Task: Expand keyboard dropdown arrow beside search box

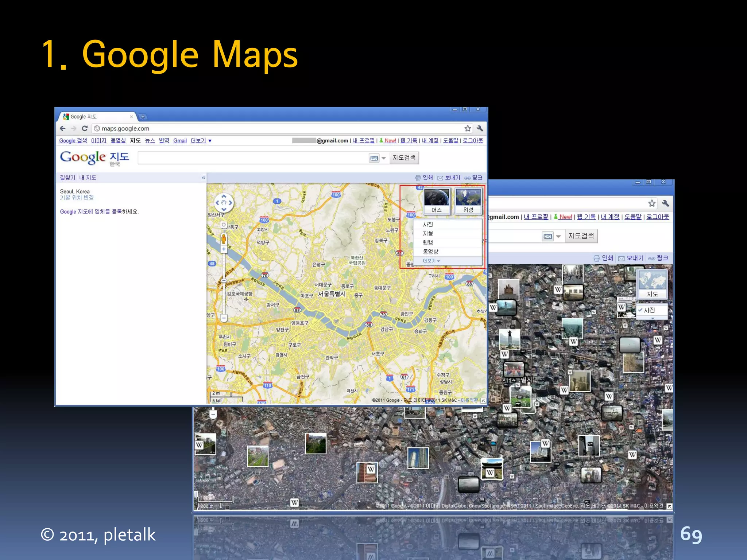Action: [384, 158]
